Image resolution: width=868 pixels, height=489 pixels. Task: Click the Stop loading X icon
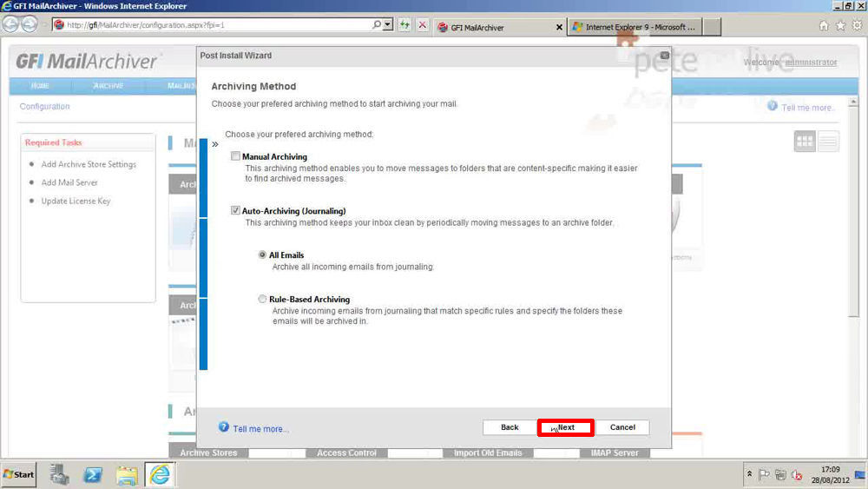coord(422,25)
